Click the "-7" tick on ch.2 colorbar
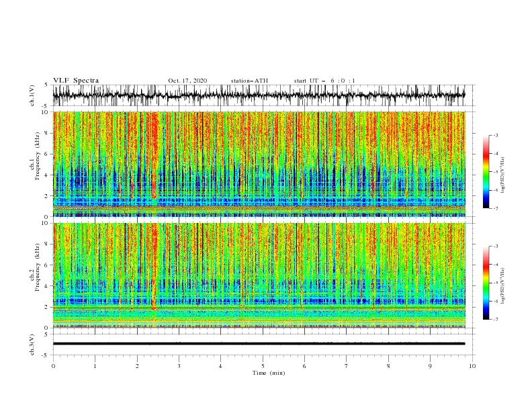532x411 pixels. 496,319
